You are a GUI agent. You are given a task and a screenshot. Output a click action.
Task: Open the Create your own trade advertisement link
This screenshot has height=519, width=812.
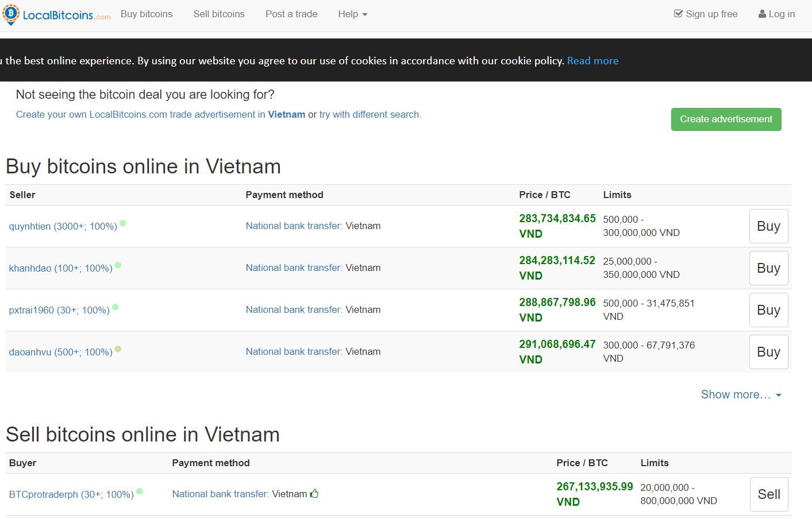[x=160, y=115]
